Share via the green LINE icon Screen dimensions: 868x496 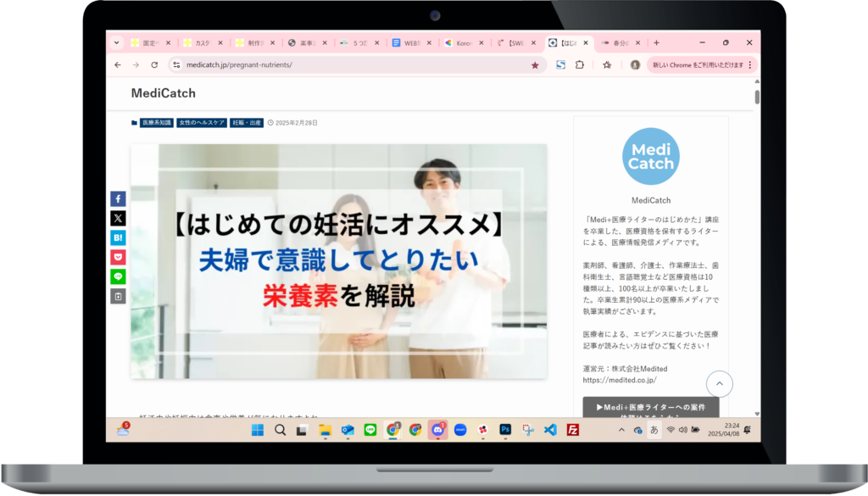[x=118, y=276]
